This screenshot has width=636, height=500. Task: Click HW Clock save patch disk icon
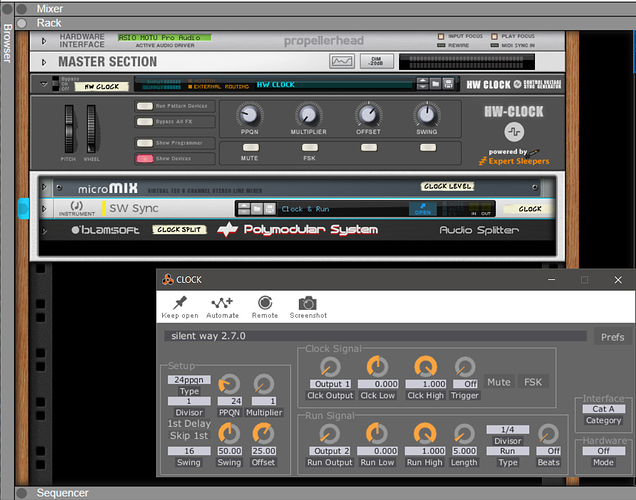click(x=448, y=84)
